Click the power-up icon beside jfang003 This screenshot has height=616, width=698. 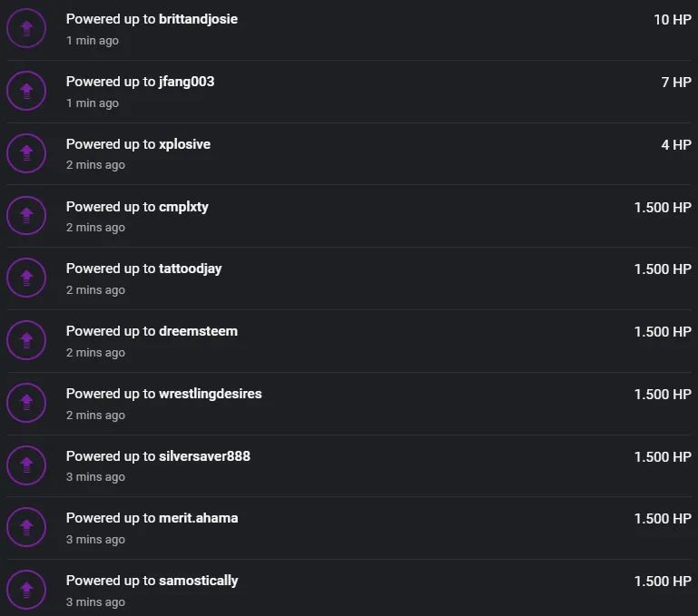[26, 91]
